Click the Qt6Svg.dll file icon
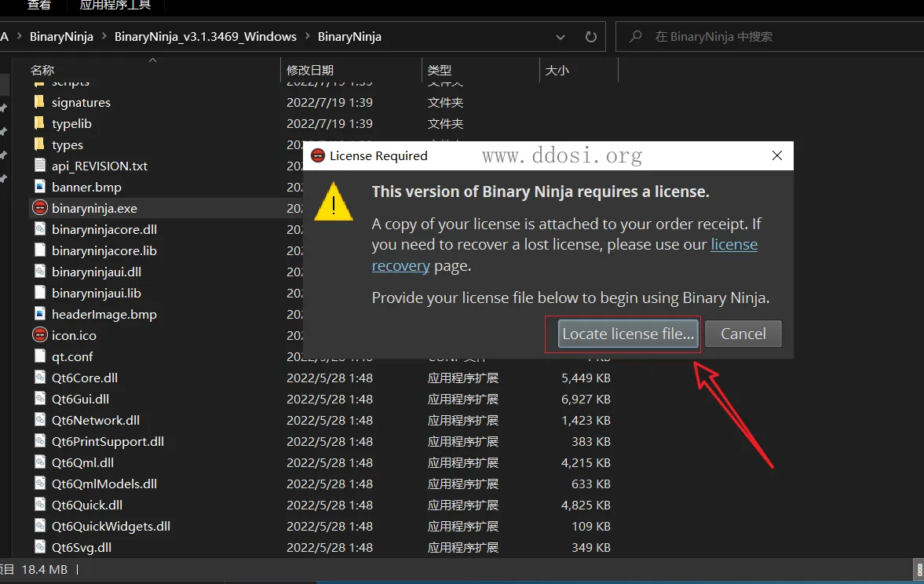The height and width of the screenshot is (584, 924). coord(39,547)
